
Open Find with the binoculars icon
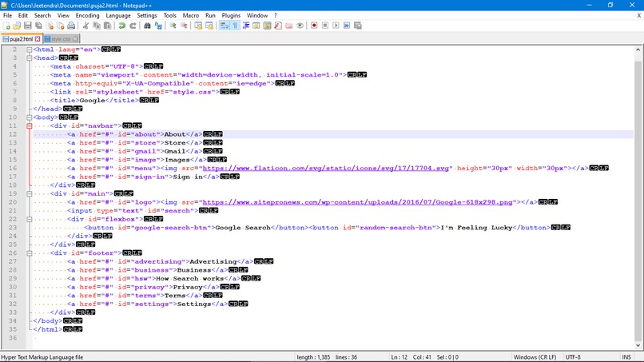[147, 26]
